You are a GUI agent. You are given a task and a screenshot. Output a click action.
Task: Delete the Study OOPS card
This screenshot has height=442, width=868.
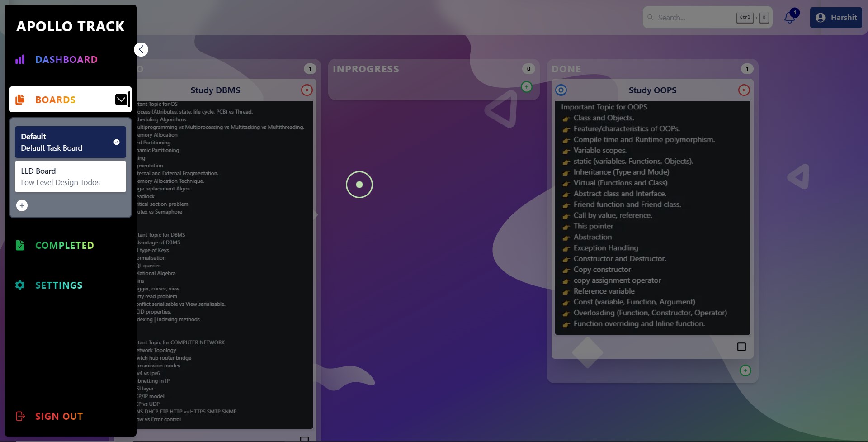744,90
